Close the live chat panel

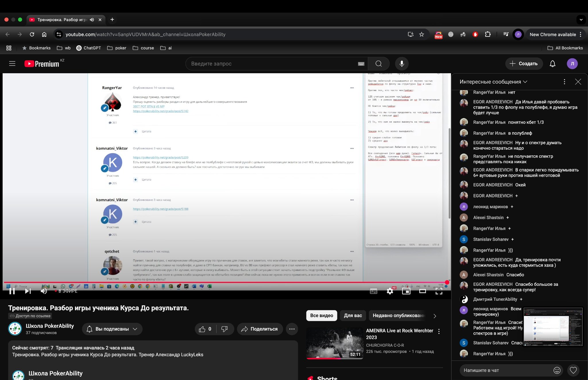pyautogui.click(x=578, y=82)
